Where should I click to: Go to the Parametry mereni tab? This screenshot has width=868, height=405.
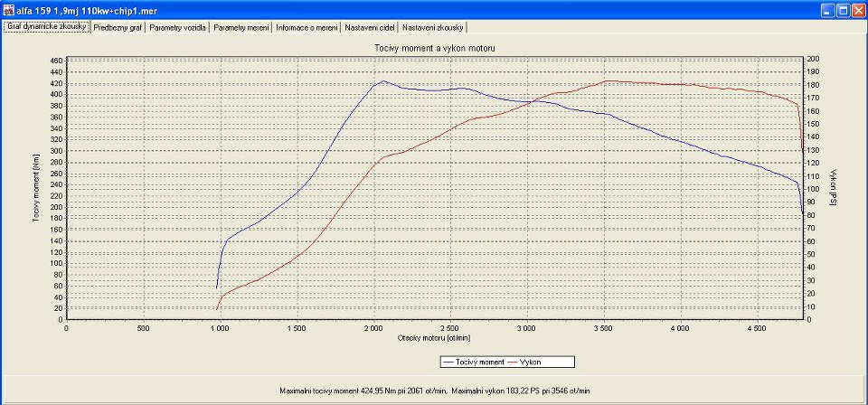click(241, 27)
